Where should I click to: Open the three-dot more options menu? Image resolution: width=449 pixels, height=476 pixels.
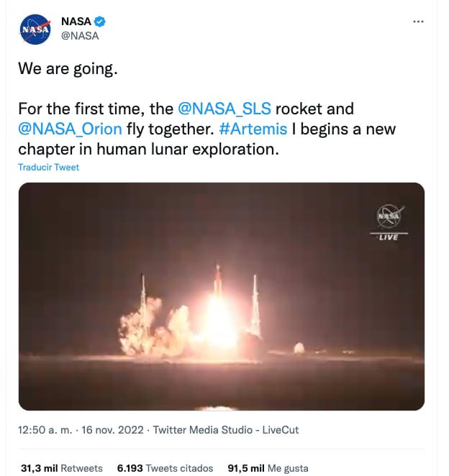click(x=418, y=22)
